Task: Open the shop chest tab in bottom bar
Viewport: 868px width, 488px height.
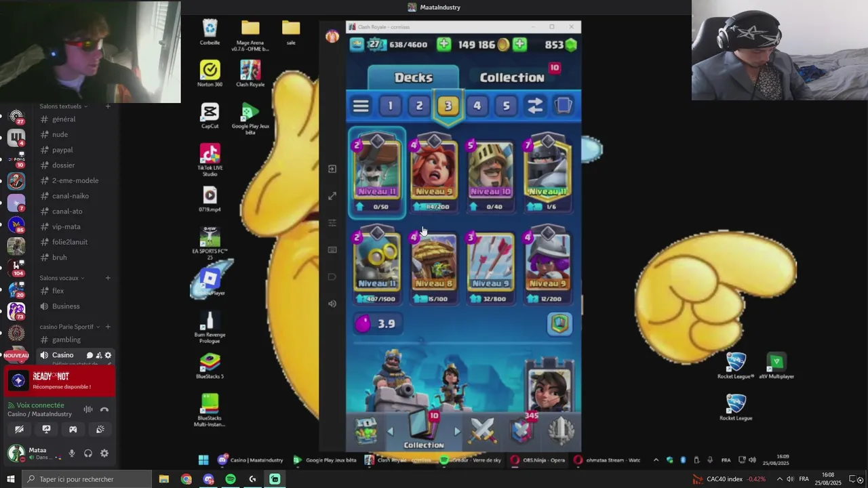Action: pyautogui.click(x=366, y=431)
